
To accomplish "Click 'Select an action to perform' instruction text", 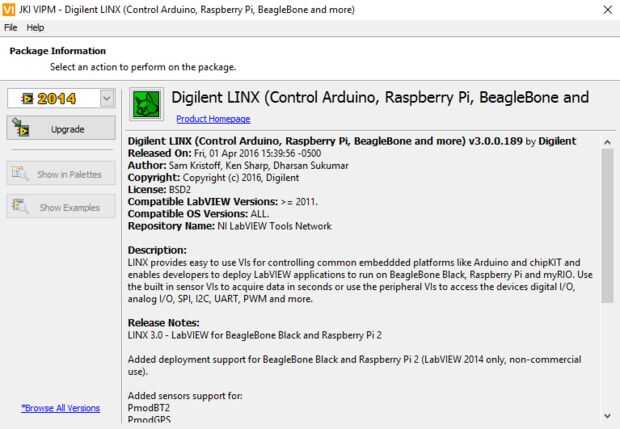I will click(143, 67).
